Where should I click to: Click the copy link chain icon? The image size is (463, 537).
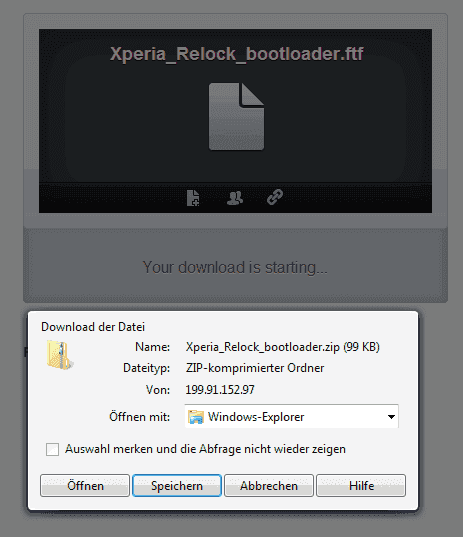click(275, 197)
